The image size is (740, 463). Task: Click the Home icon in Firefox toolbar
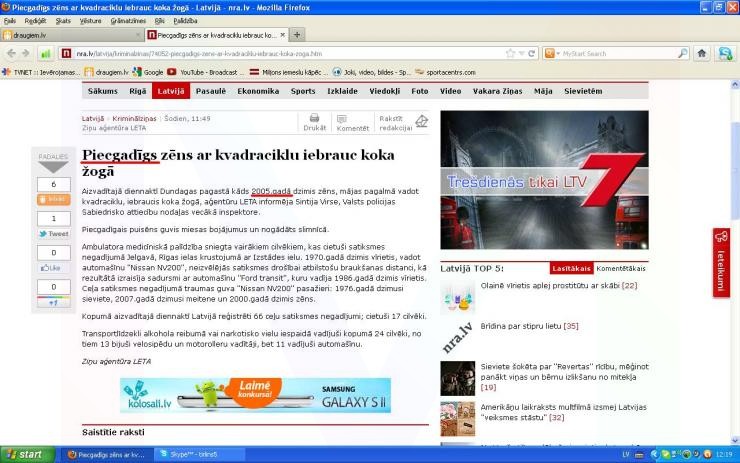coord(701,53)
